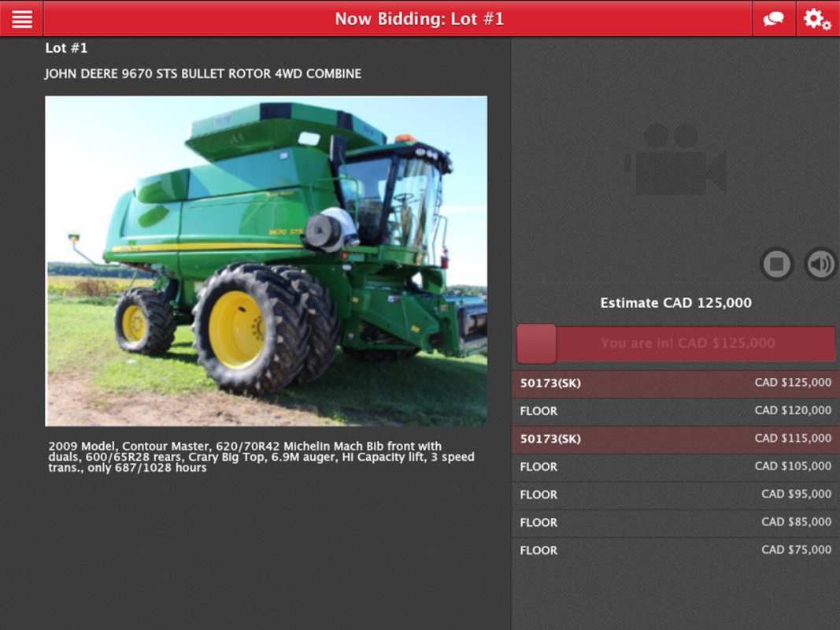Select the FLOOR CAD $105,000 bid row
Viewport: 840px width, 630px height.
(676, 467)
